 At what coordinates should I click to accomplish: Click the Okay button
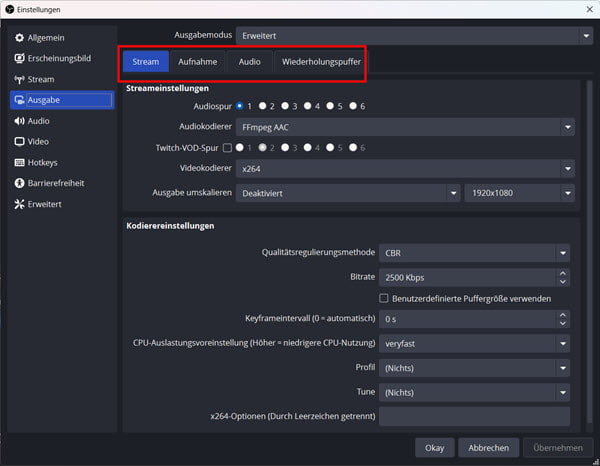[x=434, y=448]
